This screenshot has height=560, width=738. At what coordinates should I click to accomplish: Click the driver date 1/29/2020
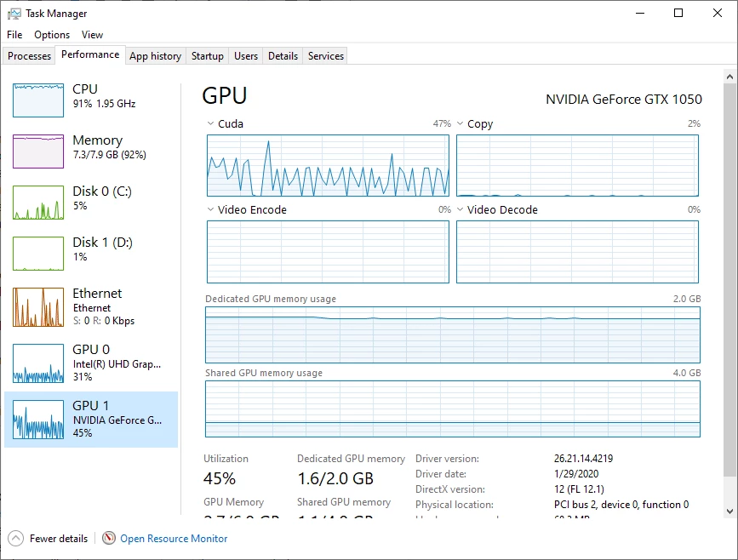pos(576,474)
